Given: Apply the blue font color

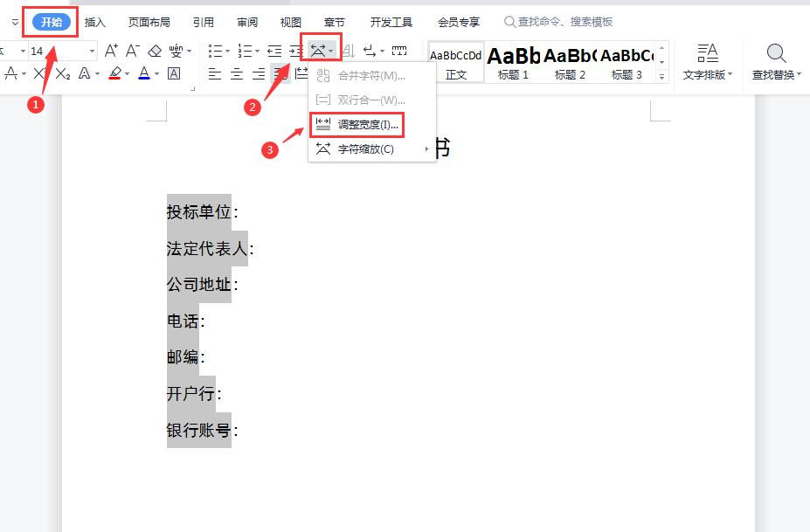Looking at the screenshot, I should (144, 74).
